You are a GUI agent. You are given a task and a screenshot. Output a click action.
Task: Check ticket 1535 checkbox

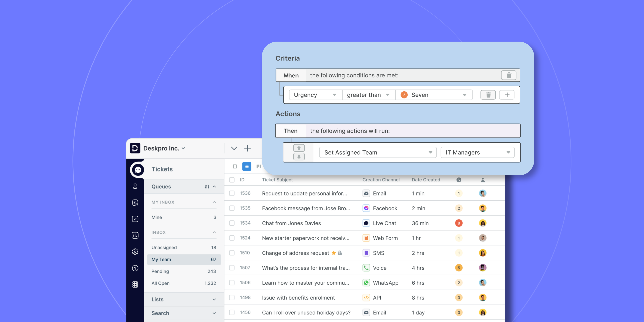(232, 208)
